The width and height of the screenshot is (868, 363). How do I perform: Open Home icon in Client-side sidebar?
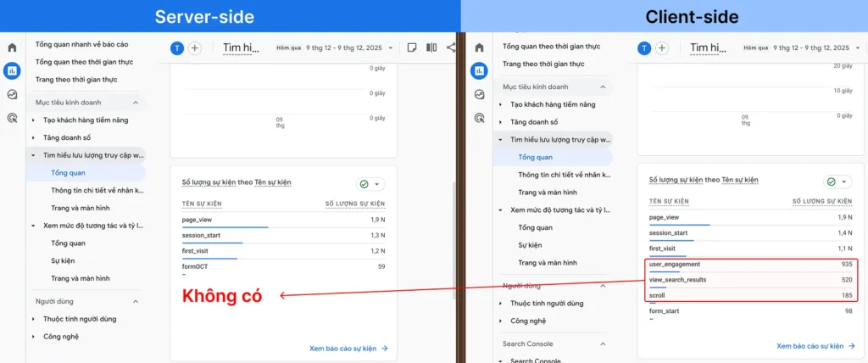480,47
